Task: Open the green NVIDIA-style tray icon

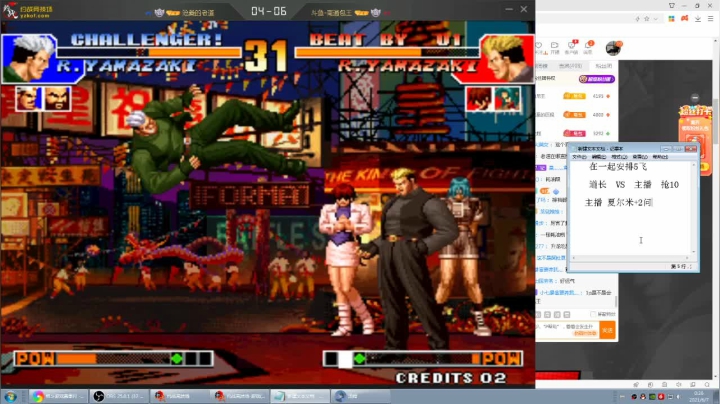Action: tap(652, 396)
